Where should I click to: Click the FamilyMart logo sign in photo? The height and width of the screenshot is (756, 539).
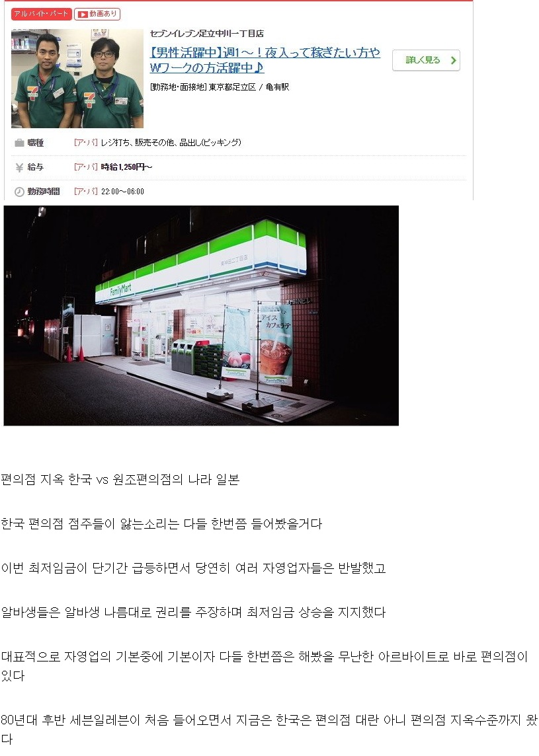tap(120, 289)
